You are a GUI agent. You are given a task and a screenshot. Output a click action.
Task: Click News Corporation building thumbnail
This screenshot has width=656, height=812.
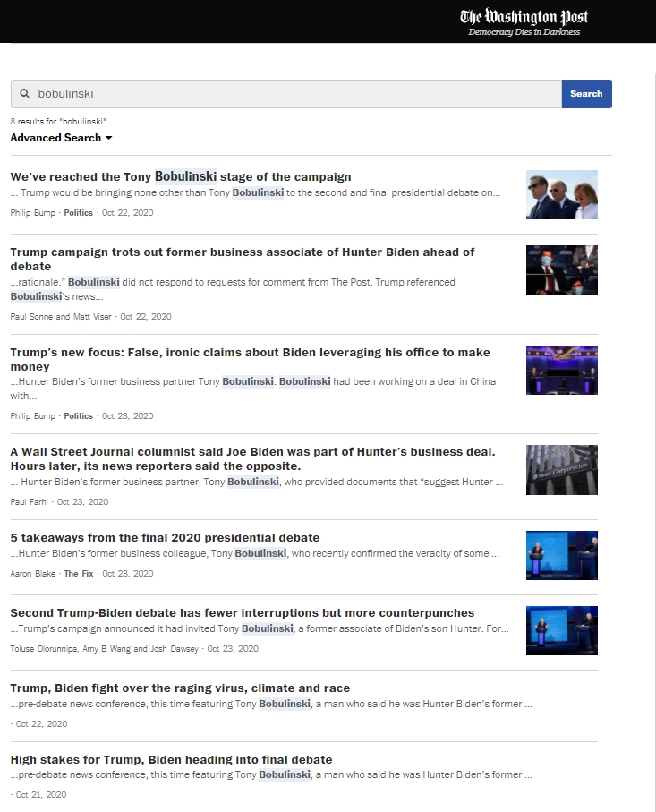coord(562,470)
